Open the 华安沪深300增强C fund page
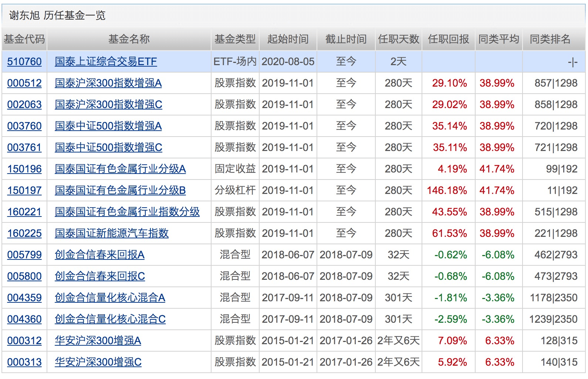588x379 pixels. [98, 362]
